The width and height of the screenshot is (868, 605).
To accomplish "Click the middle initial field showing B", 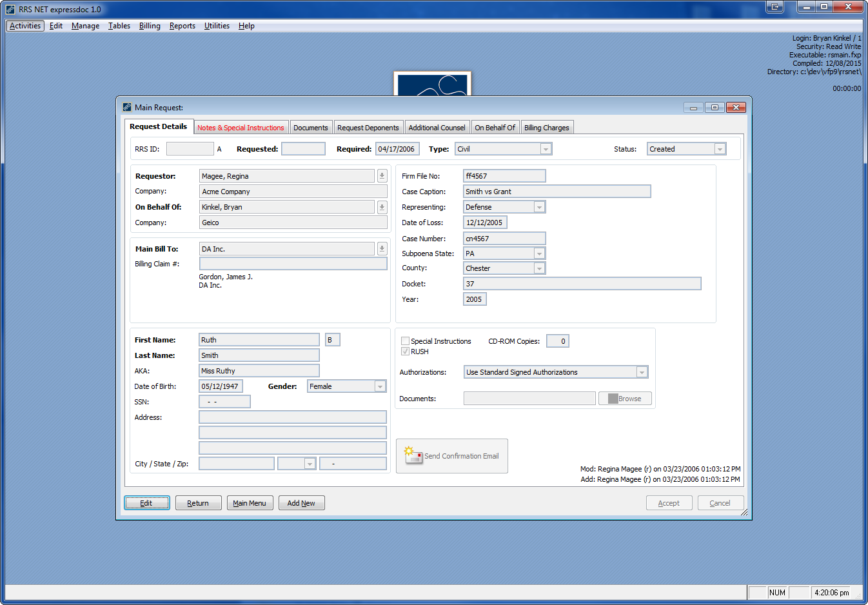I will point(332,340).
